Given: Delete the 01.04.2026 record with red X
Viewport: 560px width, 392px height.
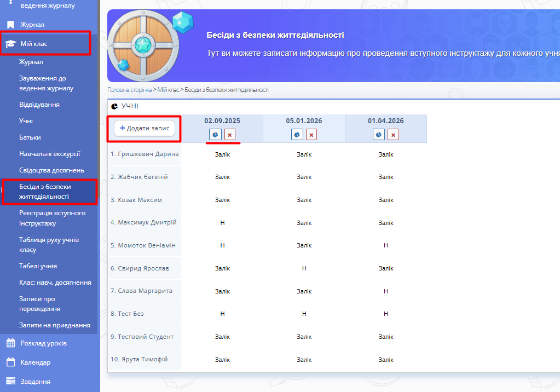Looking at the screenshot, I should tap(394, 135).
